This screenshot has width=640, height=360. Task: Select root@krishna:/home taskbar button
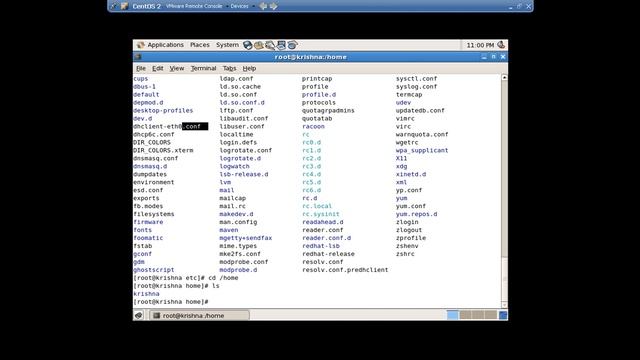click(199, 316)
